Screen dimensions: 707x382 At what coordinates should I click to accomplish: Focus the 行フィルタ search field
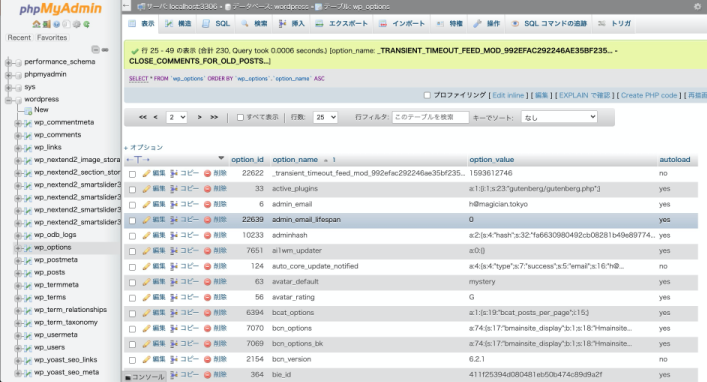click(431, 117)
